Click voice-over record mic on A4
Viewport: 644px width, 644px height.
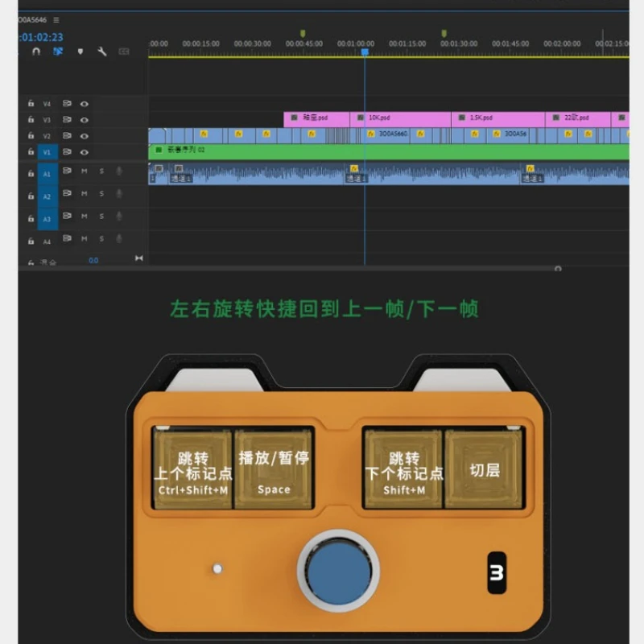119,238
